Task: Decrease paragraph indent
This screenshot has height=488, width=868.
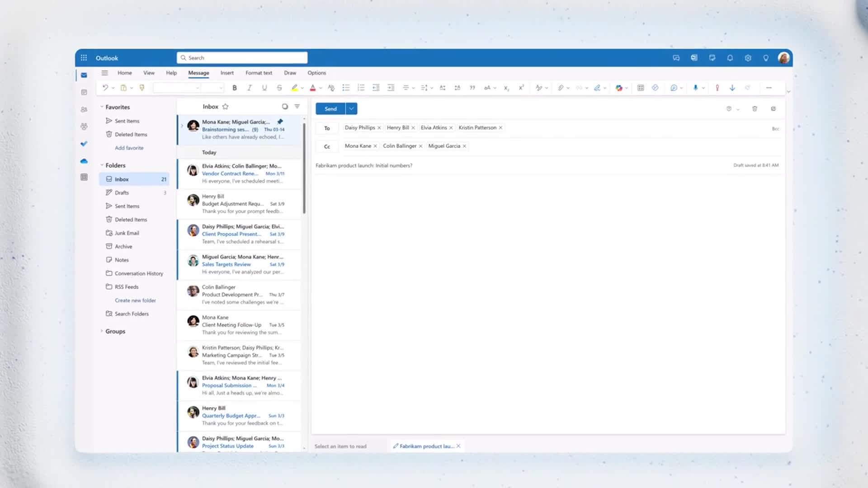Action: pyautogui.click(x=376, y=88)
